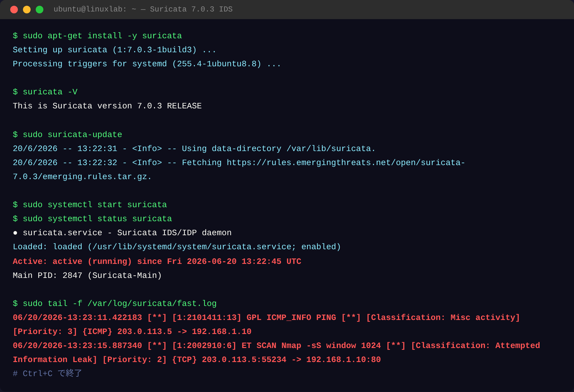Click the 'Loaded: loaded' systemd unit path line
Image resolution: width=574 pixels, height=392 pixels.
(177, 247)
